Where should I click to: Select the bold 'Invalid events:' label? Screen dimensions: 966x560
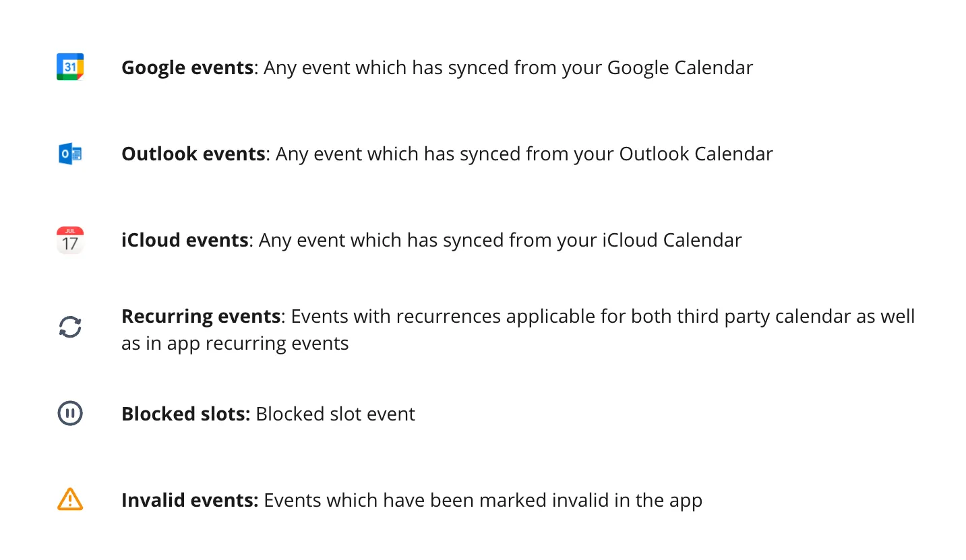(x=190, y=500)
